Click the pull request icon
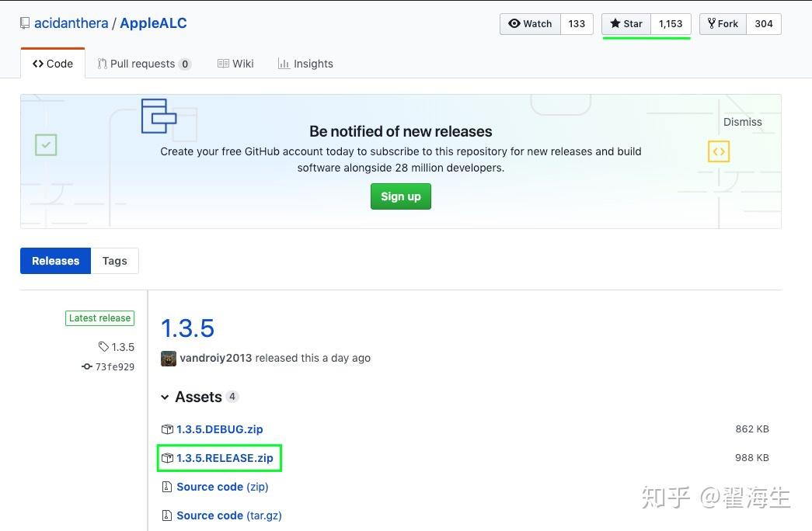 (102, 64)
